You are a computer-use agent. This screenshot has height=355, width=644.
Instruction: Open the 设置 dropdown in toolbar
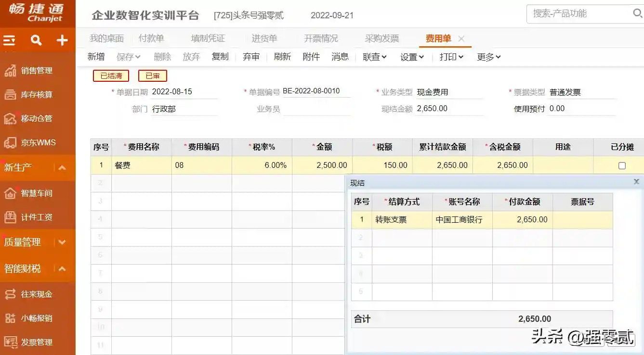(412, 57)
